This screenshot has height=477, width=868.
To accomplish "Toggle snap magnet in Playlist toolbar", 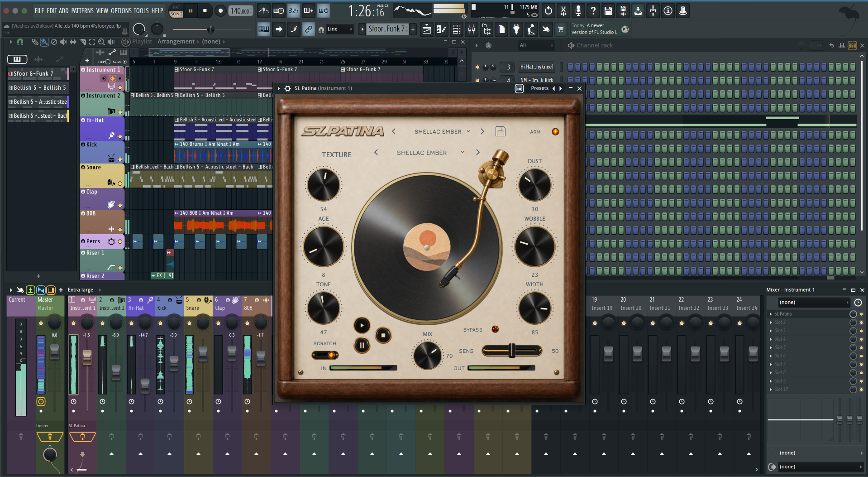I will click(x=20, y=42).
